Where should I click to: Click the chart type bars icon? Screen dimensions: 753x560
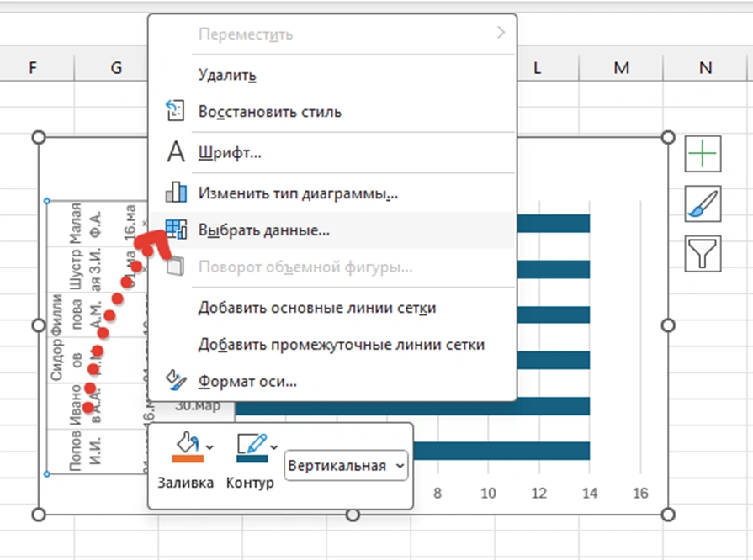[x=176, y=193]
